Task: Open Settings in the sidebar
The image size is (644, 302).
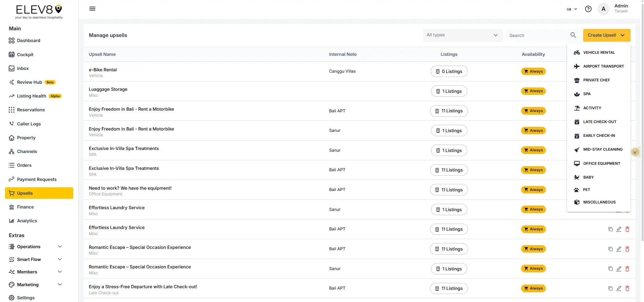Action: coord(39,298)
